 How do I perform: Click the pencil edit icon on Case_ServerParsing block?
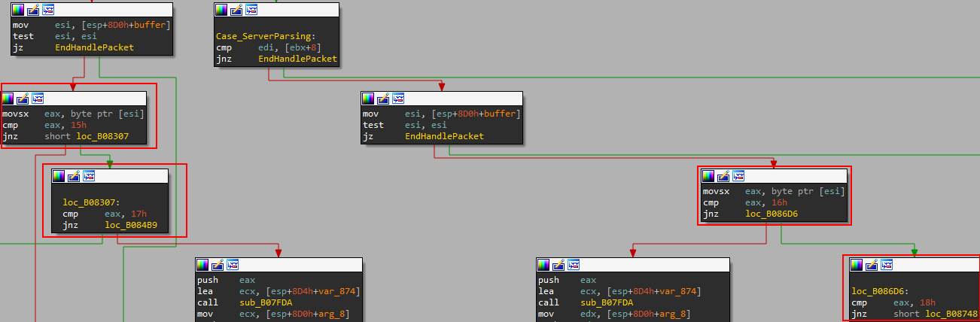click(x=236, y=10)
